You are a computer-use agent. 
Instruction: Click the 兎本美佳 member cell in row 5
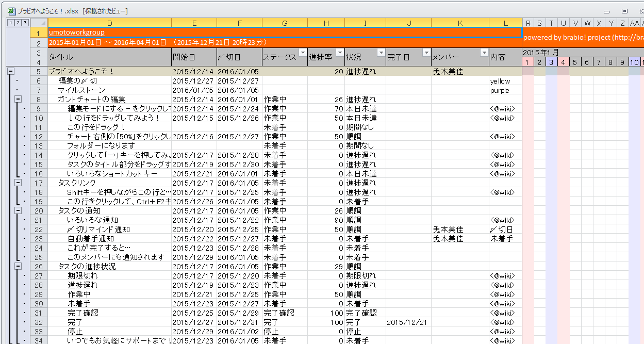[460, 72]
